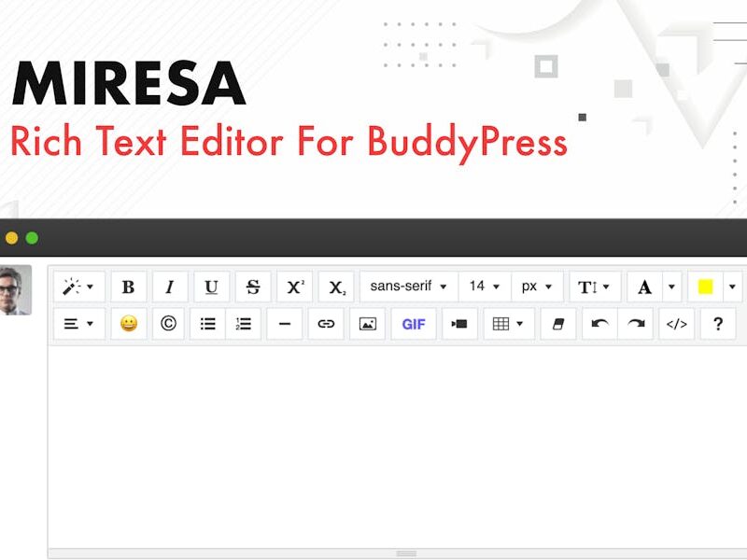The width and height of the screenshot is (747, 560).
Task: Toggle underline formatting
Action: (211, 287)
